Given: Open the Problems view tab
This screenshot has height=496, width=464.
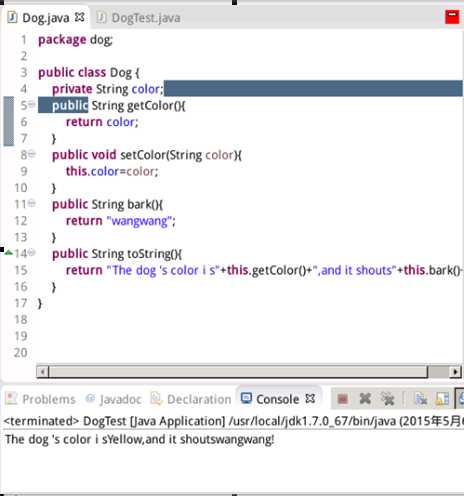Looking at the screenshot, I should click(x=41, y=399).
